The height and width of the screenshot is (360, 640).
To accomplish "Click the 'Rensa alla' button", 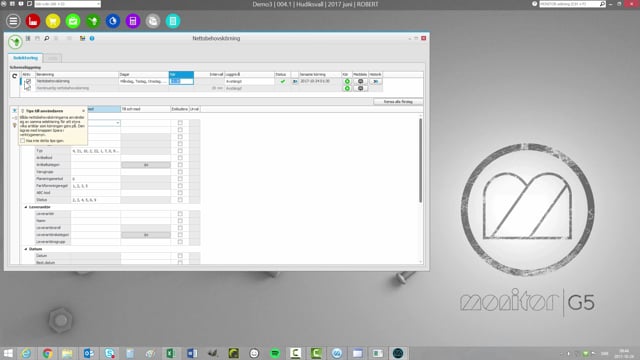I will tap(398, 102).
